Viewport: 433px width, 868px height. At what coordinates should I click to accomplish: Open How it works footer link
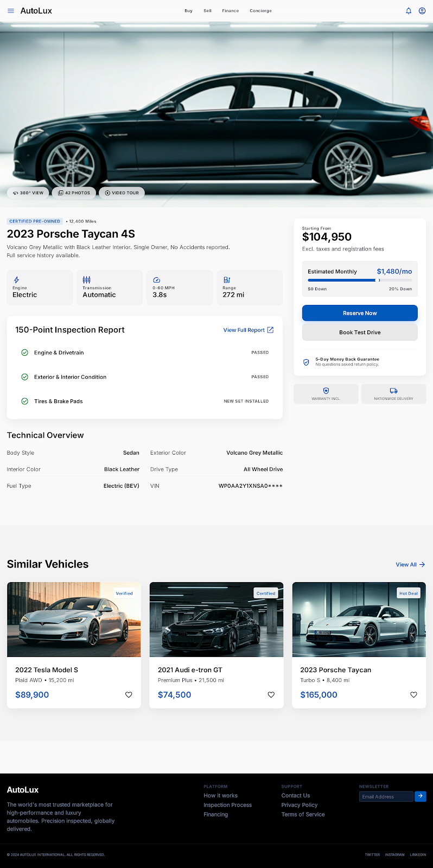pyautogui.click(x=221, y=796)
